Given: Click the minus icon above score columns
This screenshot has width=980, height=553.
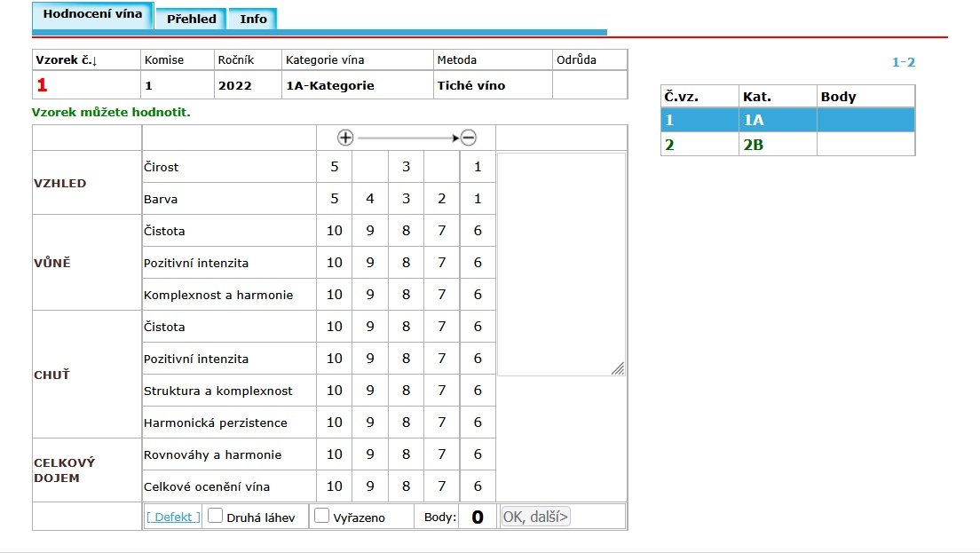Looking at the screenshot, I should (x=468, y=138).
